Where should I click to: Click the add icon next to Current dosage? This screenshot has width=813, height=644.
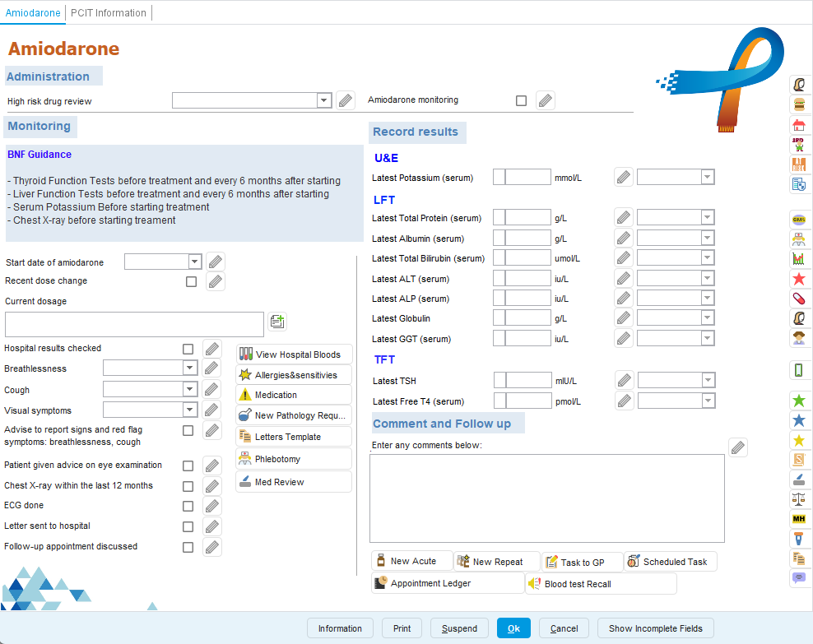pos(277,322)
